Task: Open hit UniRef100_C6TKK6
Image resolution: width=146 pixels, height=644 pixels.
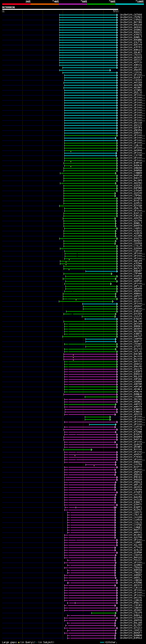Action: point(131,15)
